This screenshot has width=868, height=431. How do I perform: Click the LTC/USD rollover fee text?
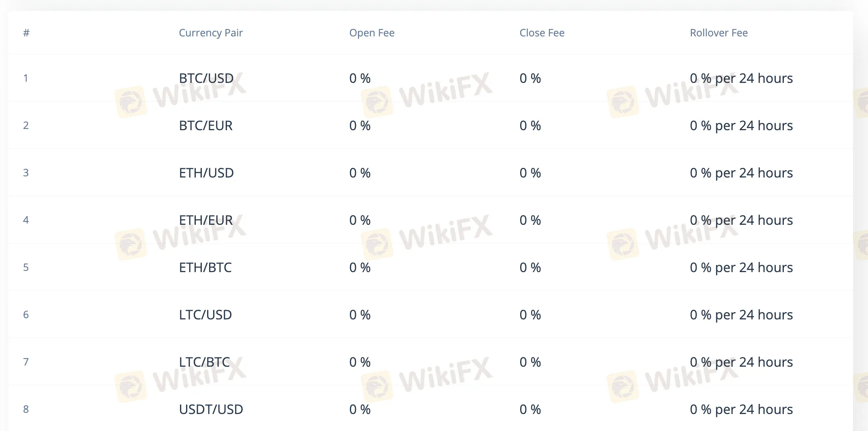(741, 315)
